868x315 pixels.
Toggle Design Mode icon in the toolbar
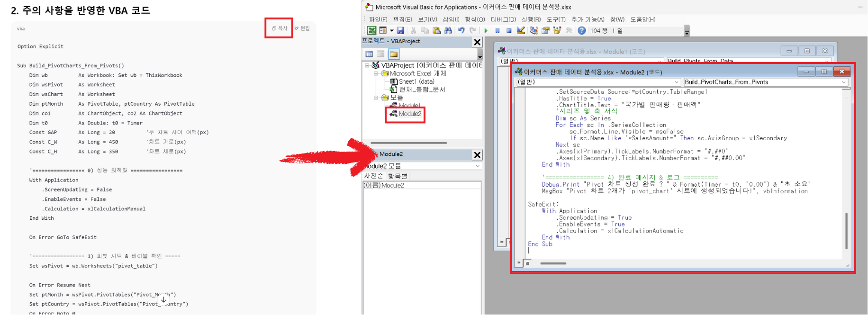[x=521, y=30]
